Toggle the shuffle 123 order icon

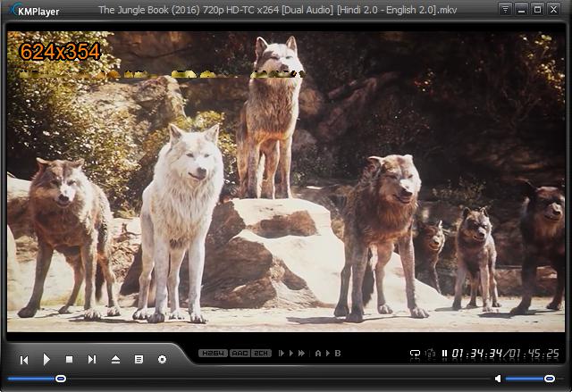tap(431, 354)
